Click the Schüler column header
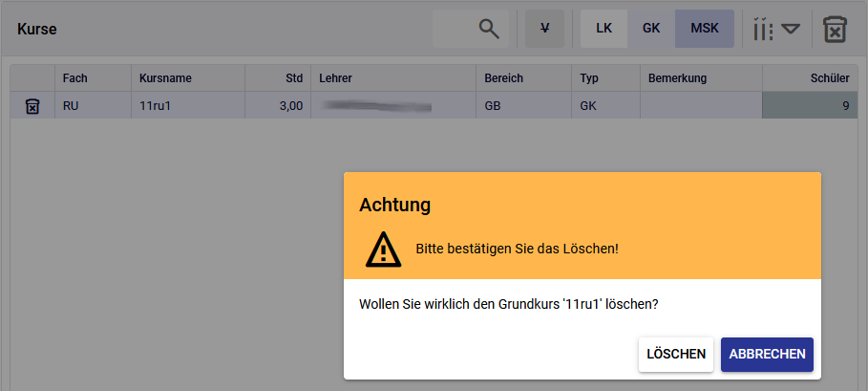Image resolution: width=868 pixels, height=391 pixels. [x=802, y=78]
